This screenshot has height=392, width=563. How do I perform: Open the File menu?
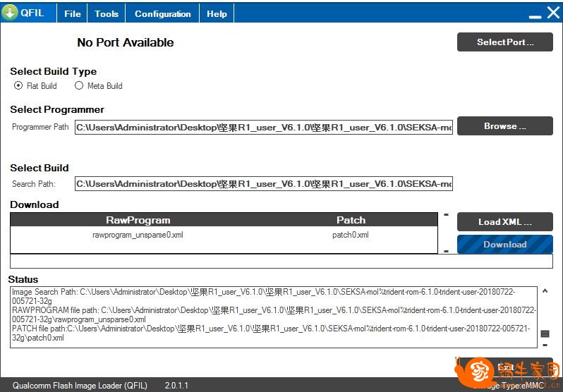[72, 13]
